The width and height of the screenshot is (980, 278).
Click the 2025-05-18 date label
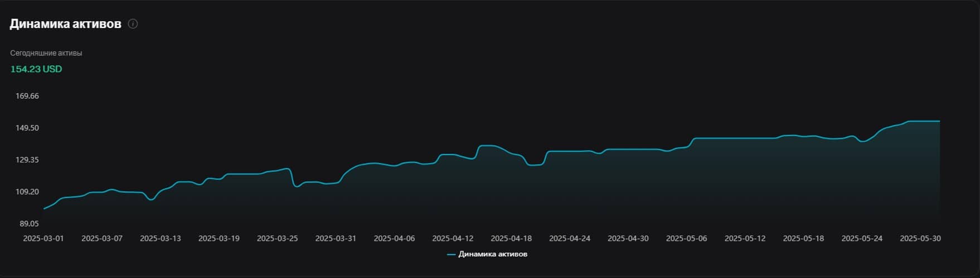[803, 238]
